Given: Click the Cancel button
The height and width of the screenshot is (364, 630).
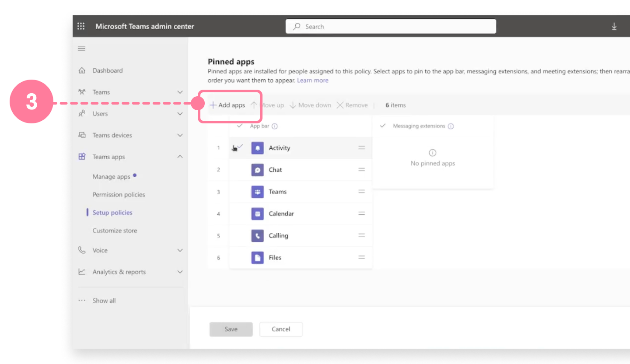Looking at the screenshot, I should 281,329.
